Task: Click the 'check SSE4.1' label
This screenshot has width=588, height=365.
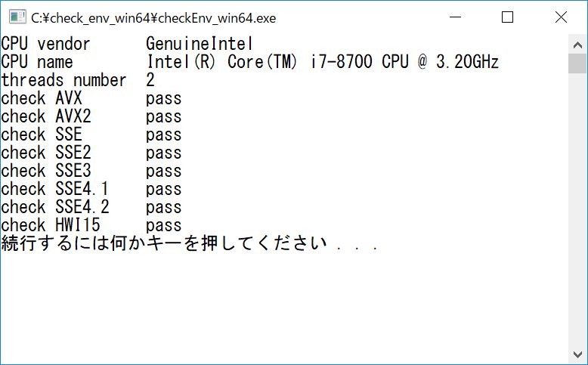Action: coord(55,189)
